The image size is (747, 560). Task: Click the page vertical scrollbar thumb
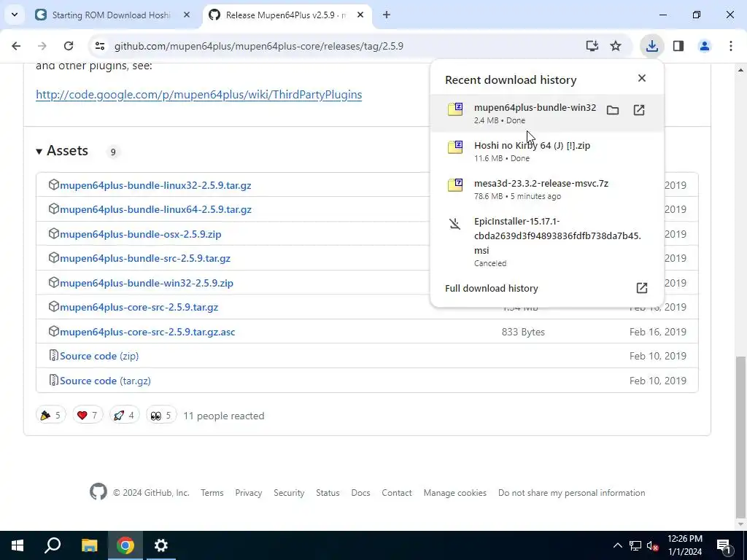740,436
